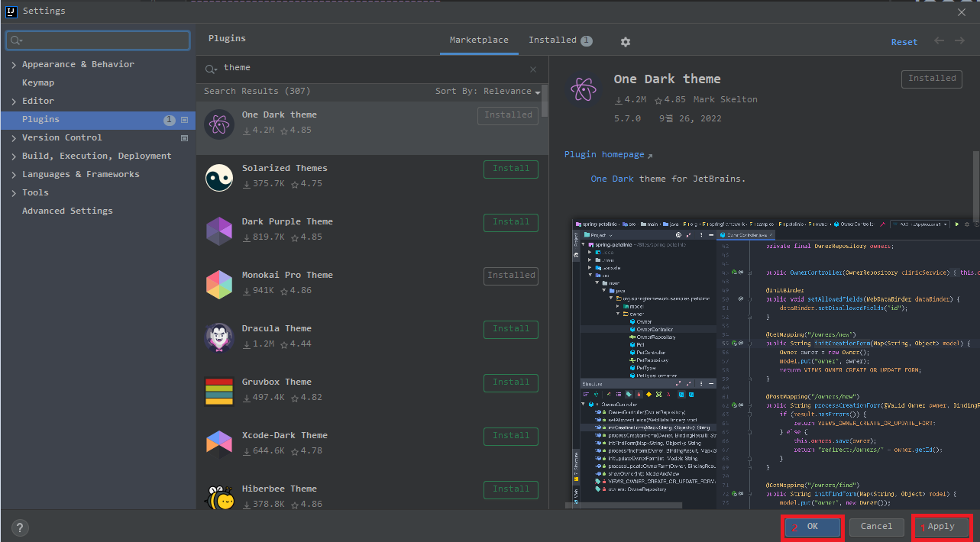The image size is (980, 542).
Task: Click the Xcode-Dark Theme icon
Action: (219, 444)
